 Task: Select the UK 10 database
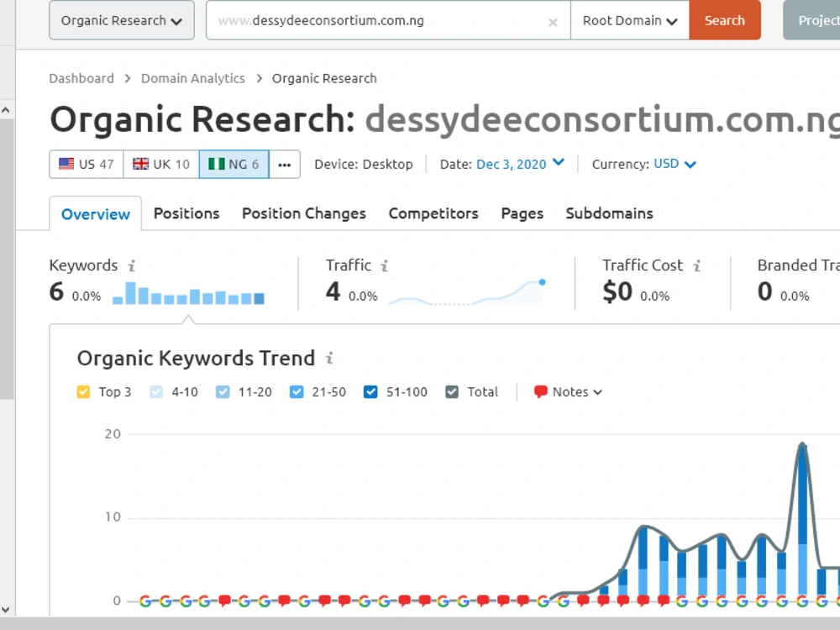[161, 164]
